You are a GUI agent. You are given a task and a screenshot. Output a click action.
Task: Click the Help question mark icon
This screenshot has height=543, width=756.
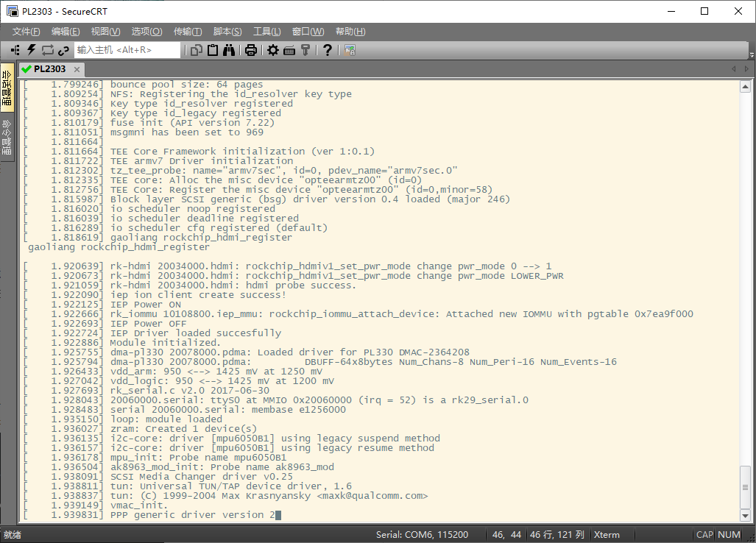[328, 50]
